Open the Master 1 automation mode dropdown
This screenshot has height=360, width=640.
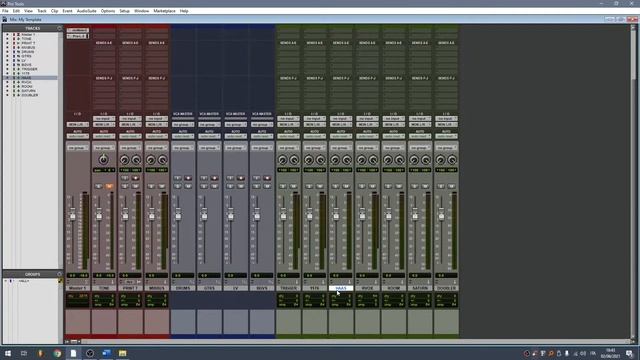click(x=78, y=136)
